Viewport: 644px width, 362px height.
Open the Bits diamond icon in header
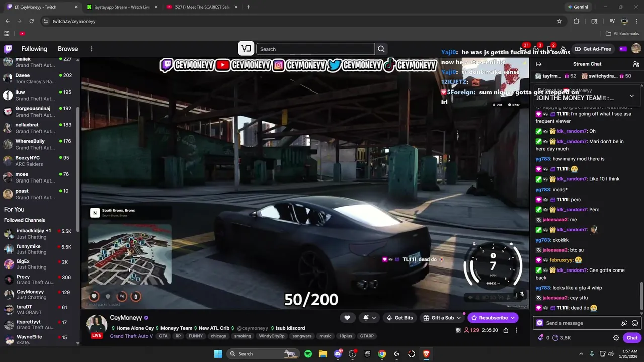coord(563,49)
